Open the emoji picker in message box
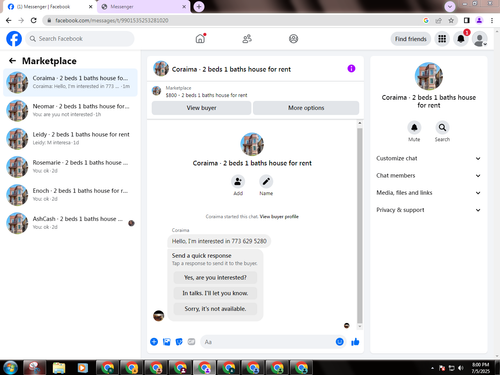Viewport: 500px width, 375px height. tap(339, 342)
